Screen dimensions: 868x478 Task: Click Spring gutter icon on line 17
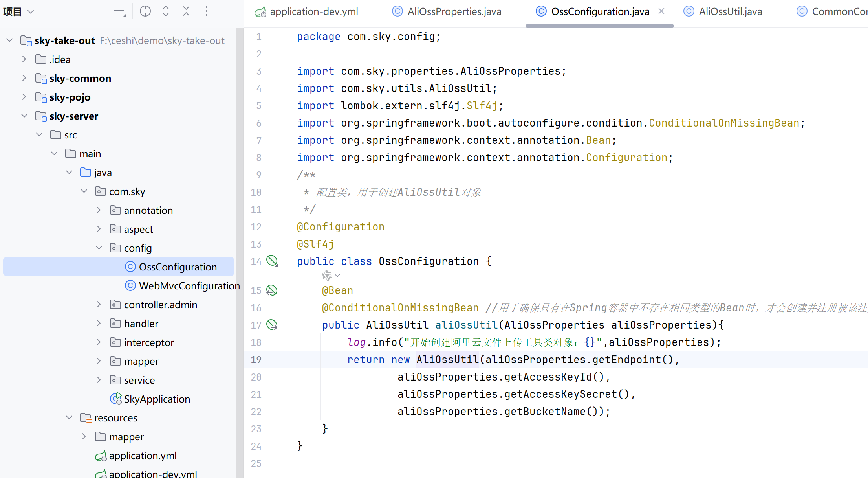pyautogui.click(x=272, y=325)
